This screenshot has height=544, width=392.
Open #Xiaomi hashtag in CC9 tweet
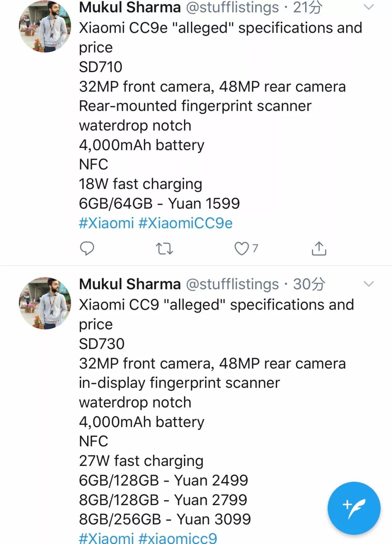(106, 538)
